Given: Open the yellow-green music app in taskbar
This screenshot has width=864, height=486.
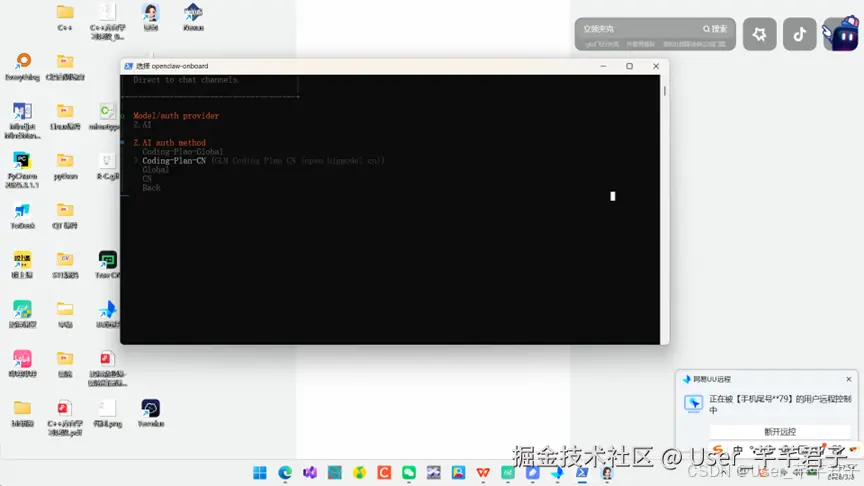Looking at the screenshot, I should point(359,473).
